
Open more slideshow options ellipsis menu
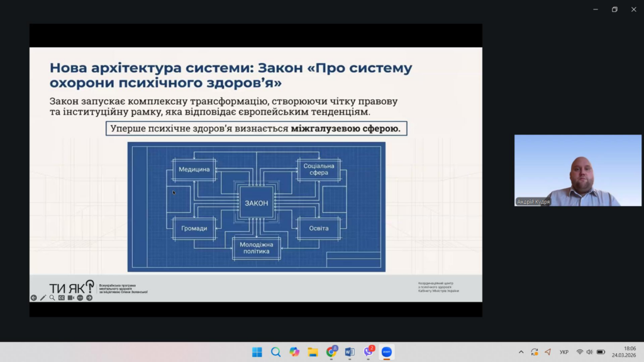pyautogui.click(x=80, y=297)
